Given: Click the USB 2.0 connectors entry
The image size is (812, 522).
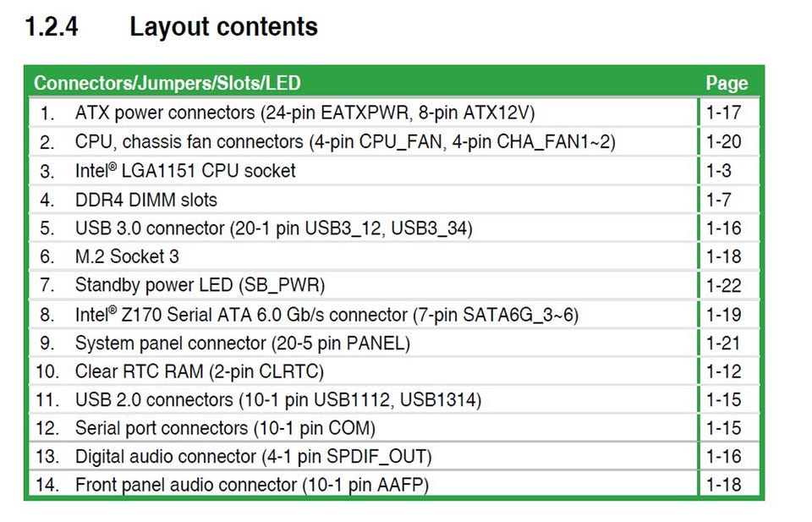Looking at the screenshot, I should coord(278,399).
